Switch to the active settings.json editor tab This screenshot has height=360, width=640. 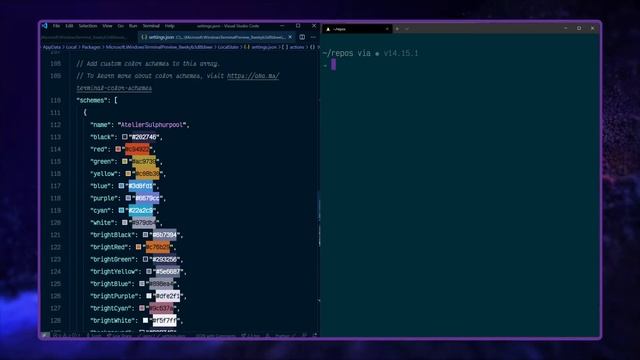click(217, 37)
